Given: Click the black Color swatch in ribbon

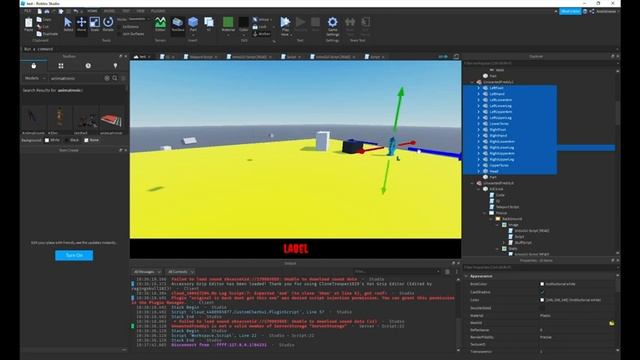Looking at the screenshot, I should 244,22.
